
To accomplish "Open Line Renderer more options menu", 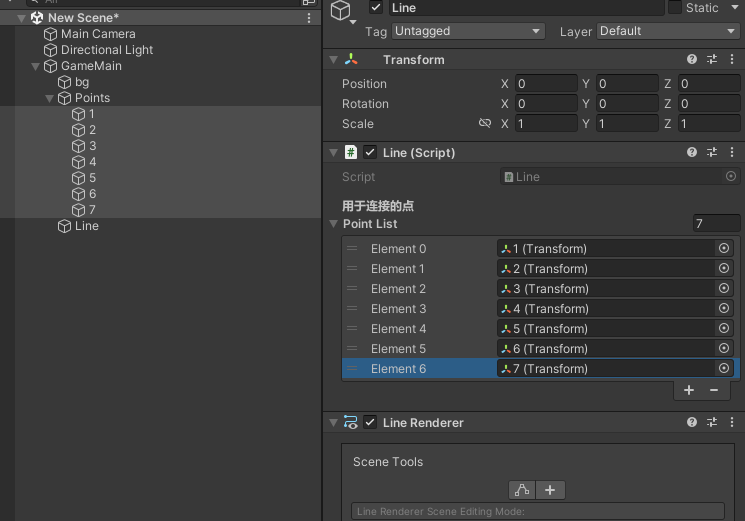I will pyautogui.click(x=732, y=422).
